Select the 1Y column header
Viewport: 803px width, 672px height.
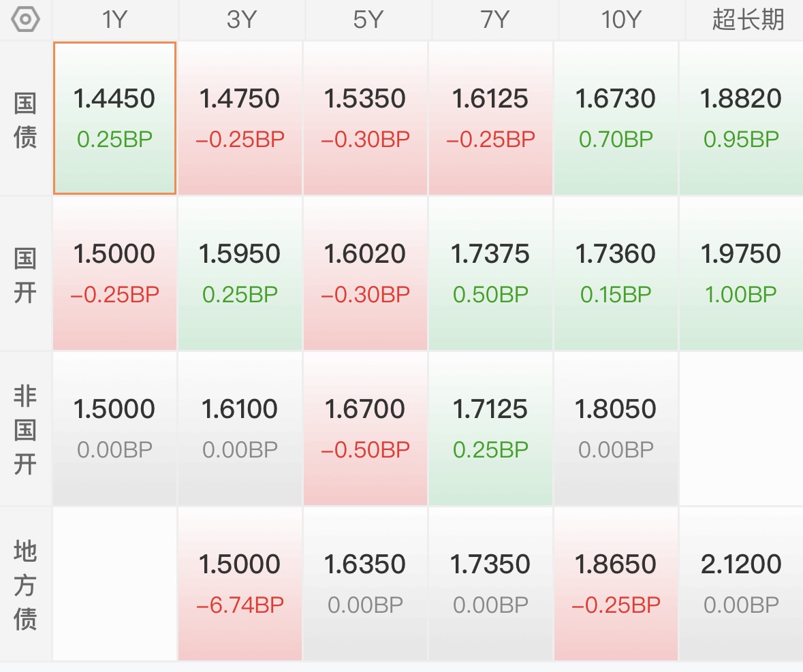pos(114,20)
